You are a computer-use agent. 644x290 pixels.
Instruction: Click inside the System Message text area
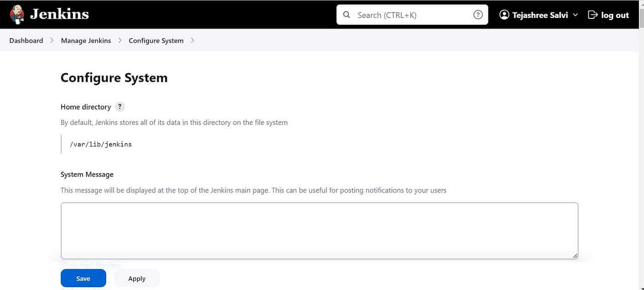point(319,231)
